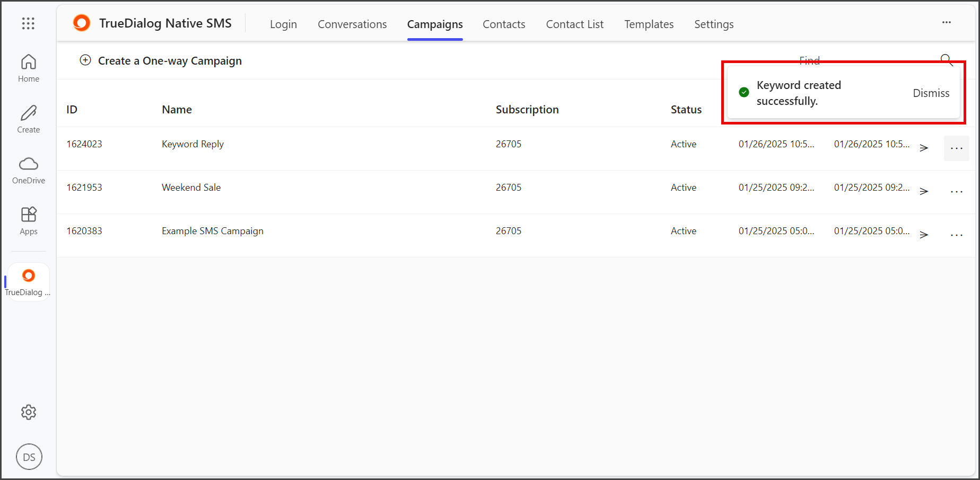Click Active status of Keyword Reply

tap(684, 144)
